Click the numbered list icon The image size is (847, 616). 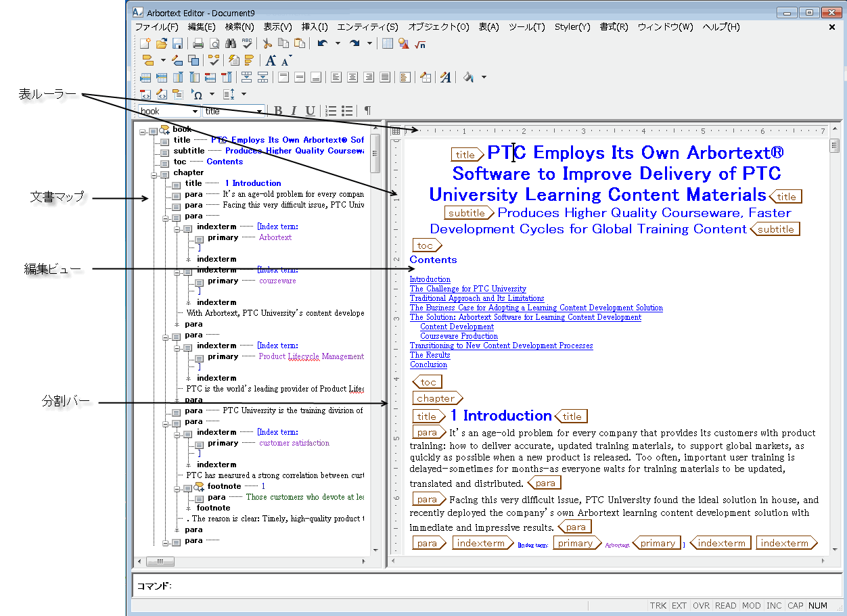point(331,111)
